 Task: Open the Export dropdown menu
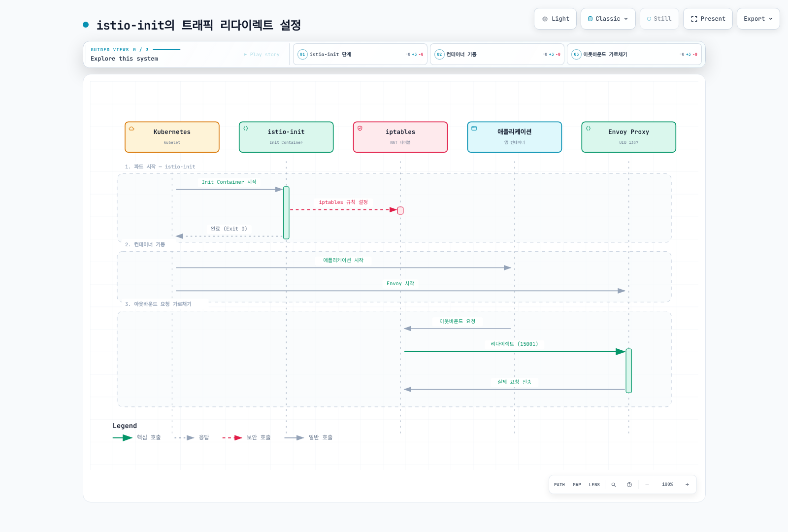[758, 19]
